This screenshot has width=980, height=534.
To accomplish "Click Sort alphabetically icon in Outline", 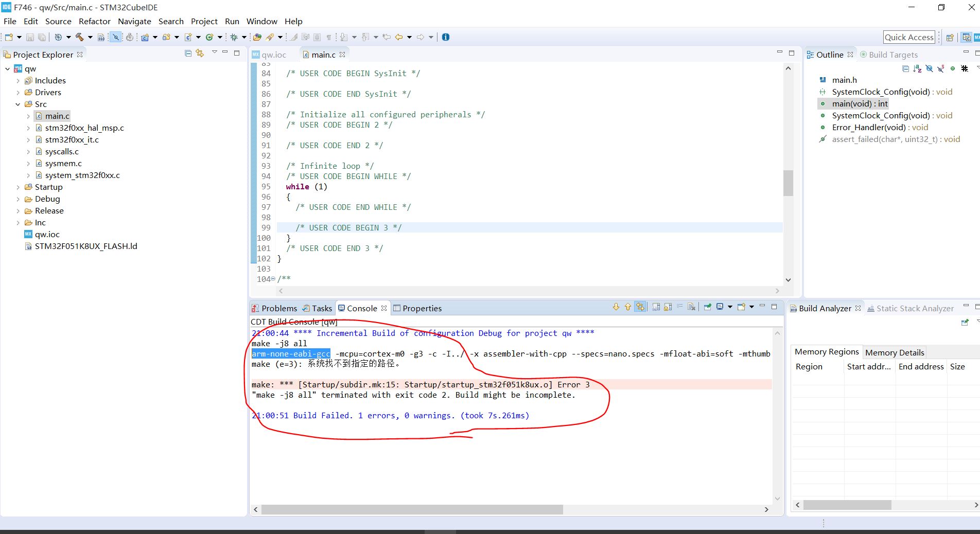I will pyautogui.click(x=917, y=68).
